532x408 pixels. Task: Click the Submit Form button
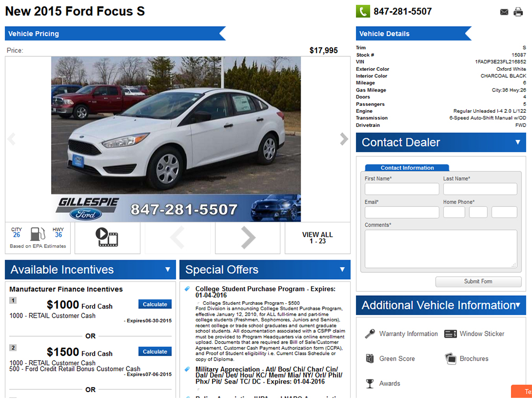pos(478,281)
